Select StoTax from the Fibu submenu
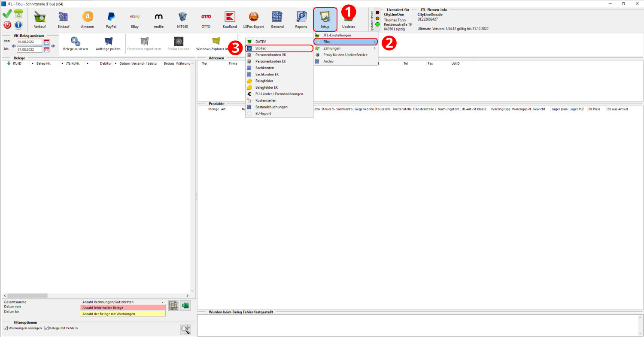 [x=279, y=48]
